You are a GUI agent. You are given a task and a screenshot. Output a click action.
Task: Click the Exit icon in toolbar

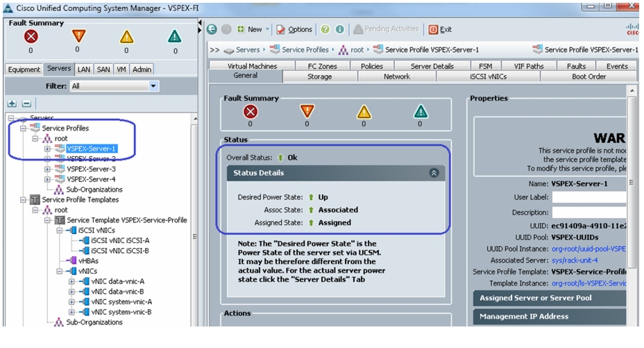point(433,30)
